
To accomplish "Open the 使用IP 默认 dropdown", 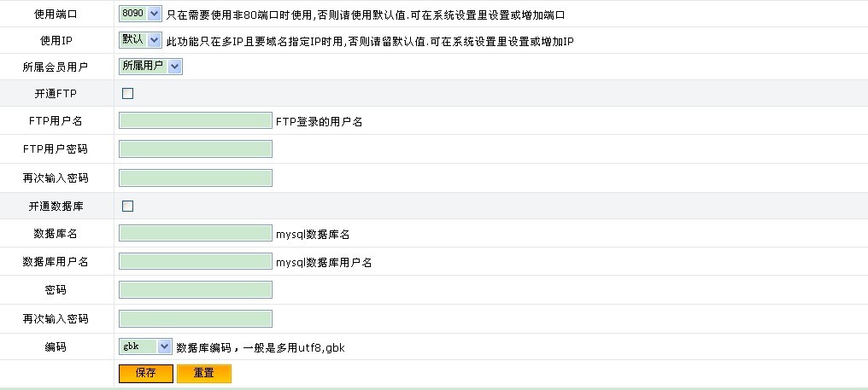I will coord(141,40).
